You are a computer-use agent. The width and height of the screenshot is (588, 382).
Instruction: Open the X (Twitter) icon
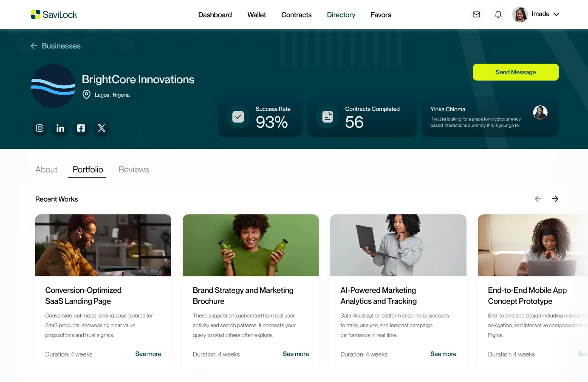pyautogui.click(x=102, y=128)
